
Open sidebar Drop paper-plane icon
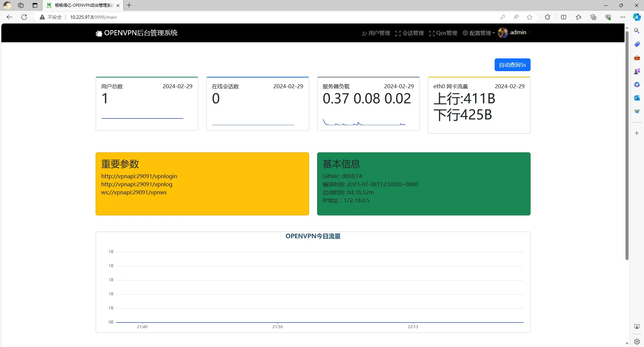pyautogui.click(x=637, y=111)
